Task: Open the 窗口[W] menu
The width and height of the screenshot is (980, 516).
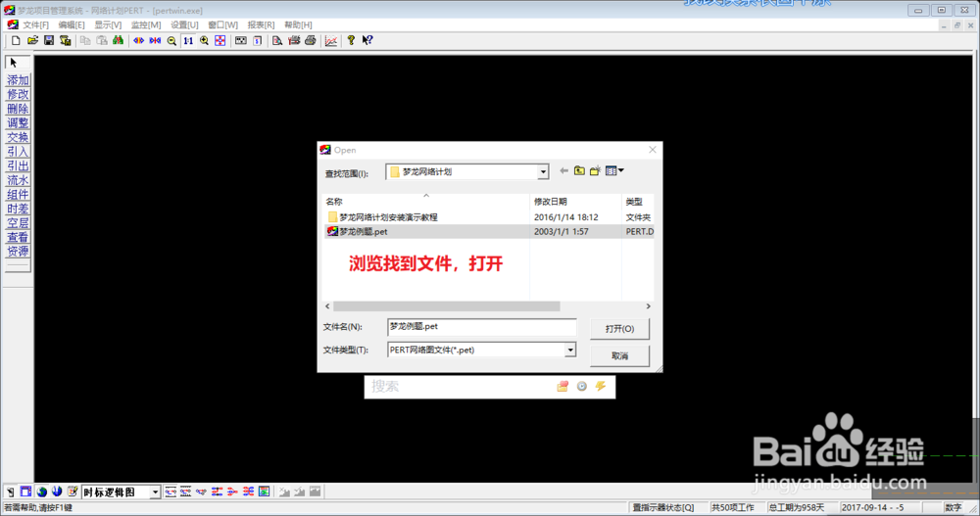Action: coord(222,25)
